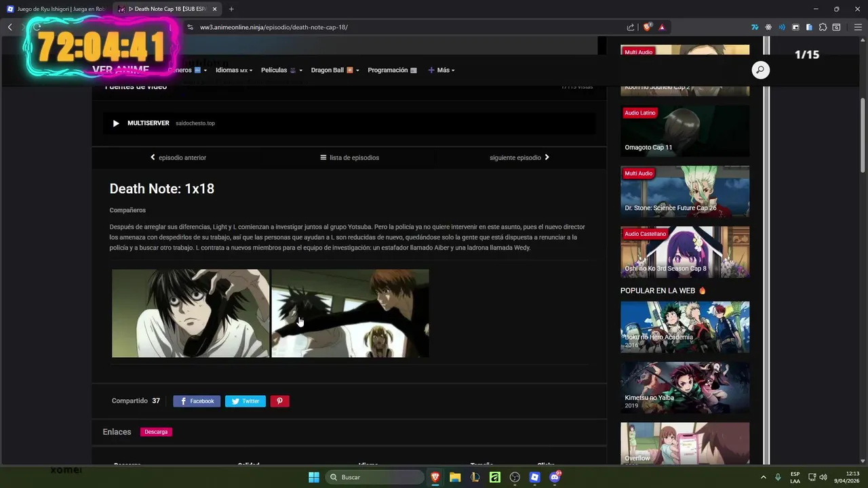
Task: Open the Light punching L episode image
Action: tap(350, 313)
